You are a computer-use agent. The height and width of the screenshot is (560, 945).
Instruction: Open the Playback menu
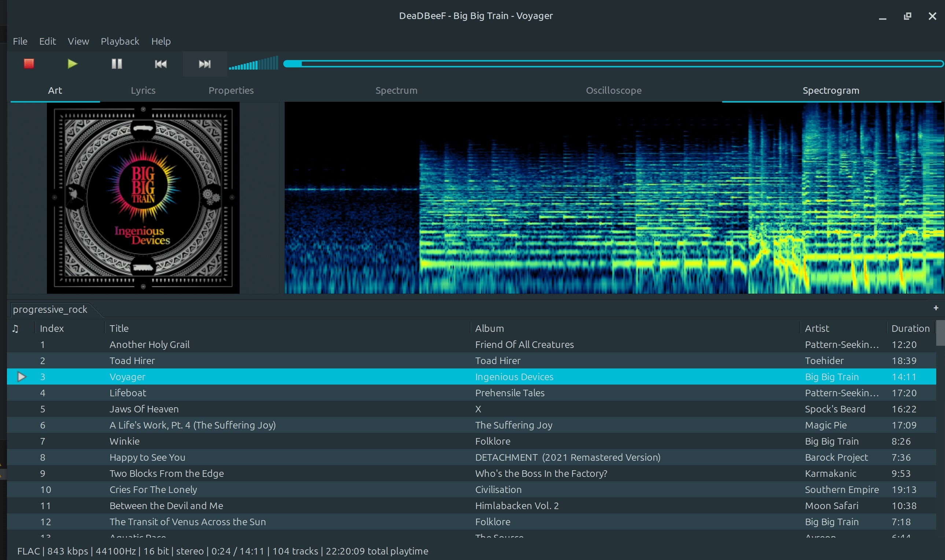click(120, 41)
